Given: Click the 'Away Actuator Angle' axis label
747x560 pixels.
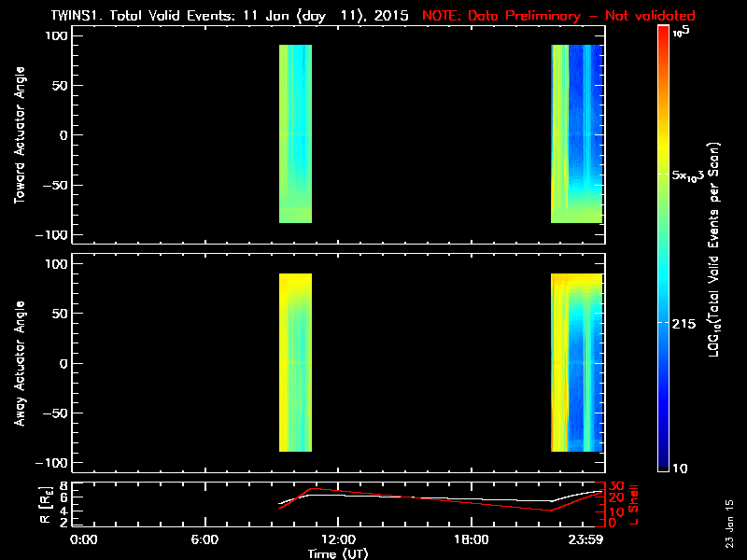Looking at the screenshot, I should tap(20, 363).
